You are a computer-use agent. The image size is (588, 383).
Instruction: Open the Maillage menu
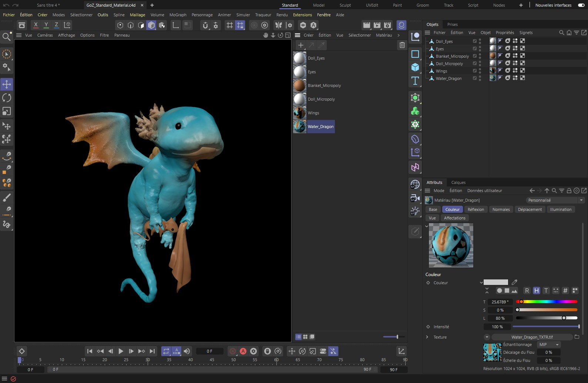tap(137, 15)
